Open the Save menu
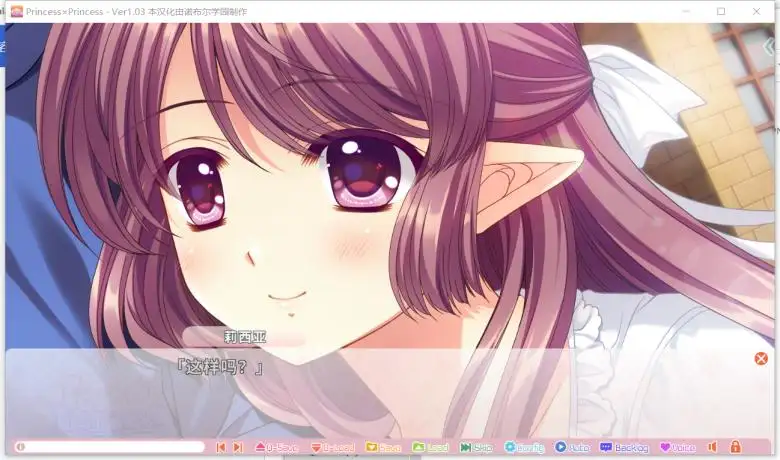 point(383,447)
